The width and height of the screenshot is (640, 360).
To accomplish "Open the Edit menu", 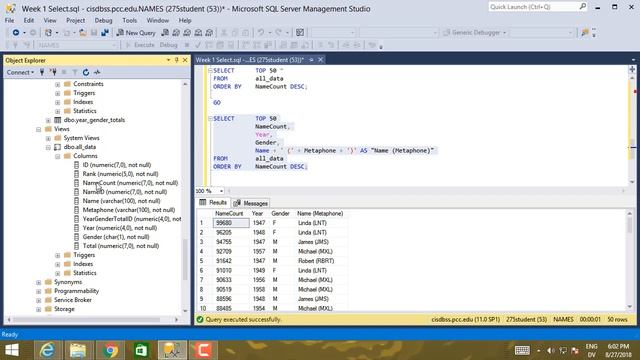I will [x=29, y=20].
